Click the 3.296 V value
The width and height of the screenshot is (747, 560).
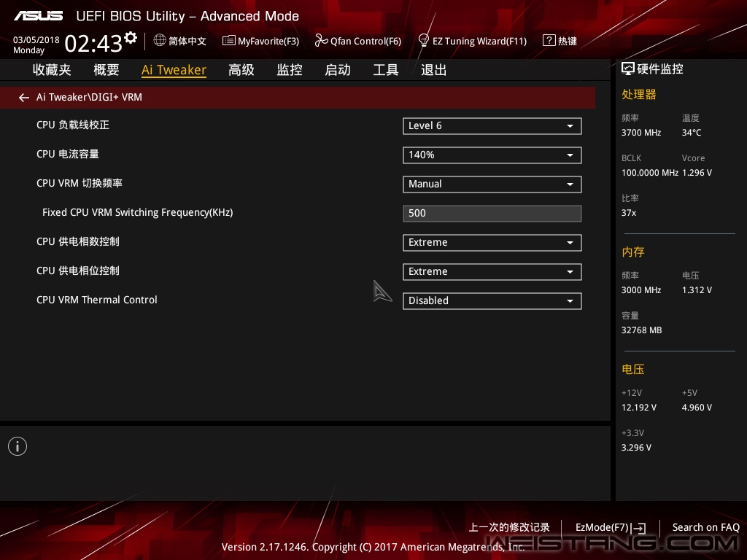point(636,448)
